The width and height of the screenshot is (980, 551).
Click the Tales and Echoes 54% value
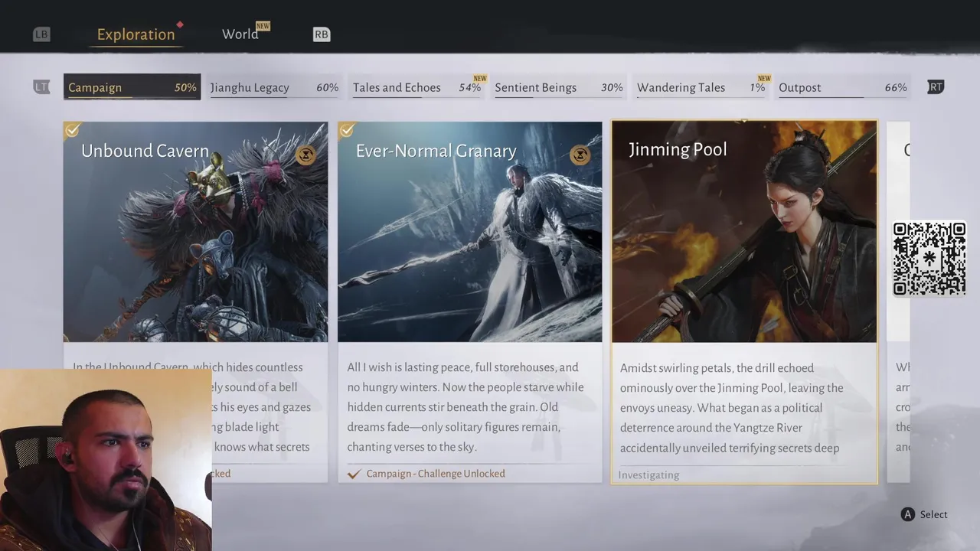(x=470, y=87)
